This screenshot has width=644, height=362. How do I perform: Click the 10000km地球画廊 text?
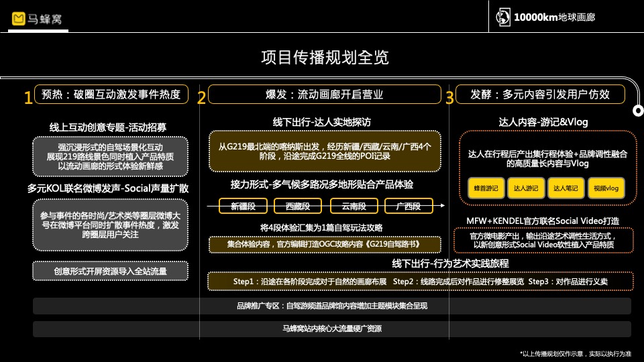pos(555,17)
